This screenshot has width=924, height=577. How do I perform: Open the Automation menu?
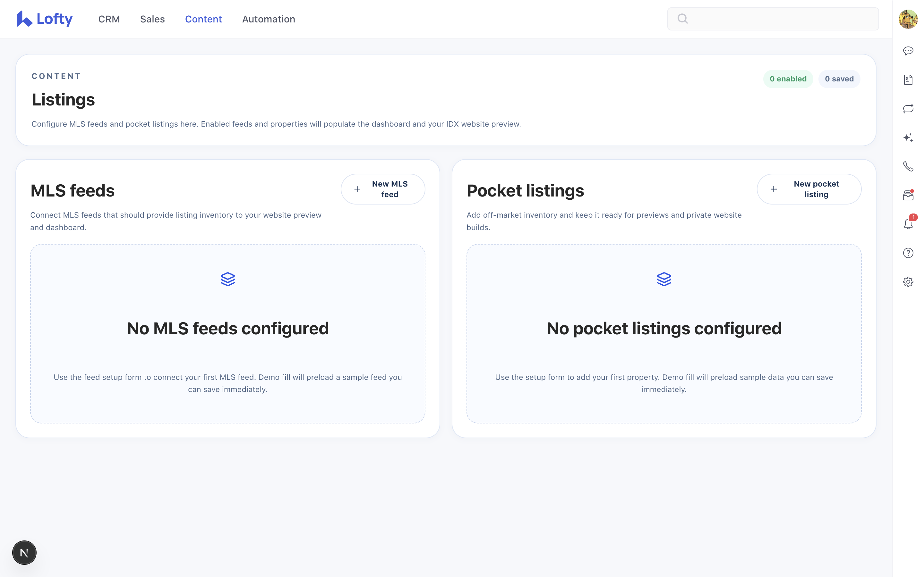coord(269,19)
